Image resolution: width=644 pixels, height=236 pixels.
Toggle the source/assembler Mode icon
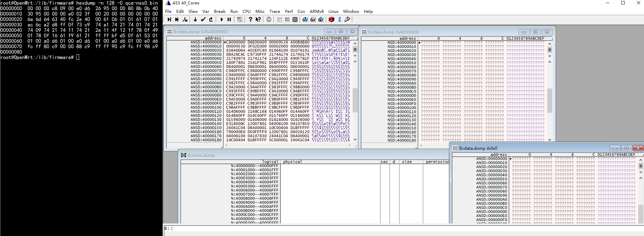point(240,19)
